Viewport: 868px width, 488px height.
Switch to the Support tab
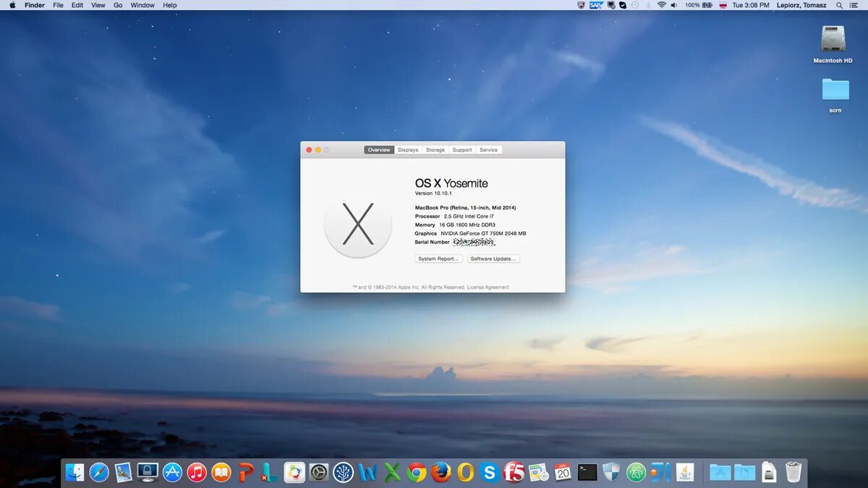(462, 150)
